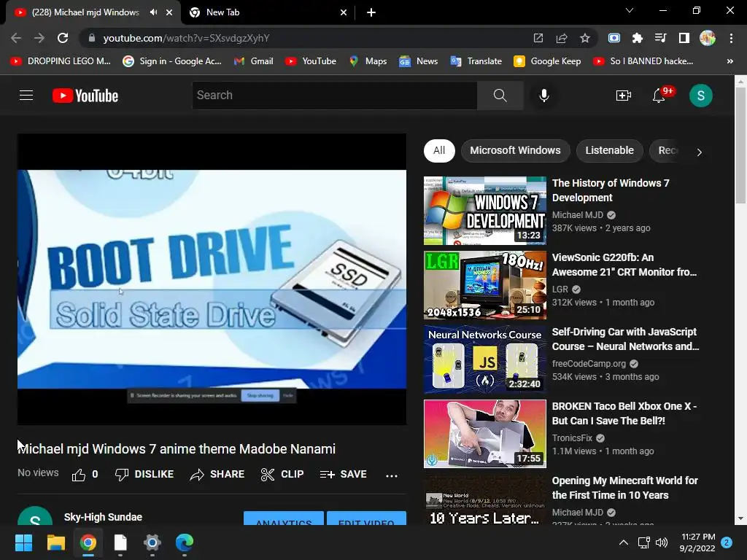The height and width of the screenshot is (560, 747).
Task: Open The History of Windows 7 Development thumbnail
Action: click(x=485, y=211)
